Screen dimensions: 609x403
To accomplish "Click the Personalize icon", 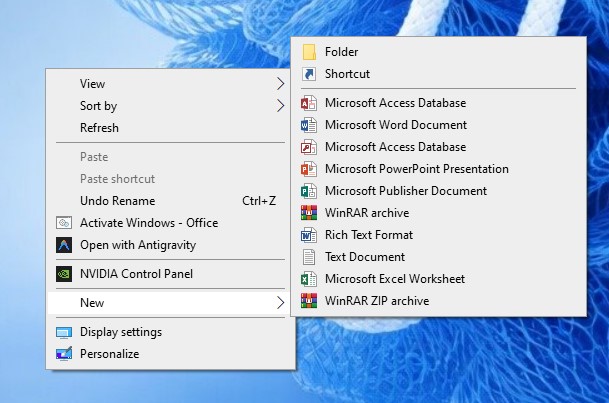I will 64,354.
